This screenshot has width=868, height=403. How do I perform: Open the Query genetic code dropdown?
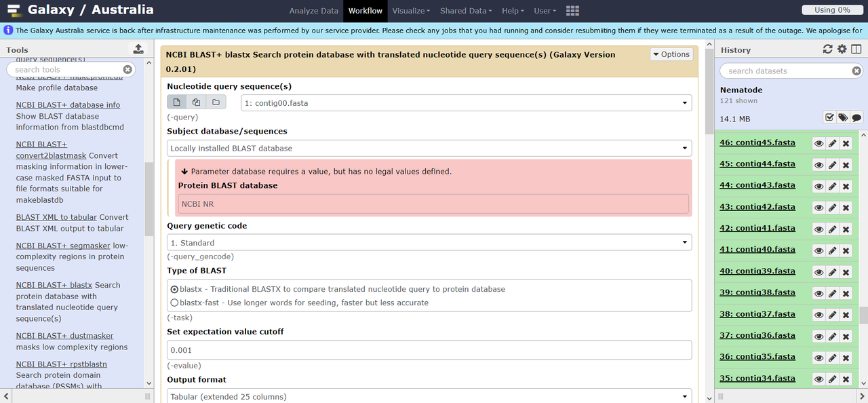pos(429,243)
